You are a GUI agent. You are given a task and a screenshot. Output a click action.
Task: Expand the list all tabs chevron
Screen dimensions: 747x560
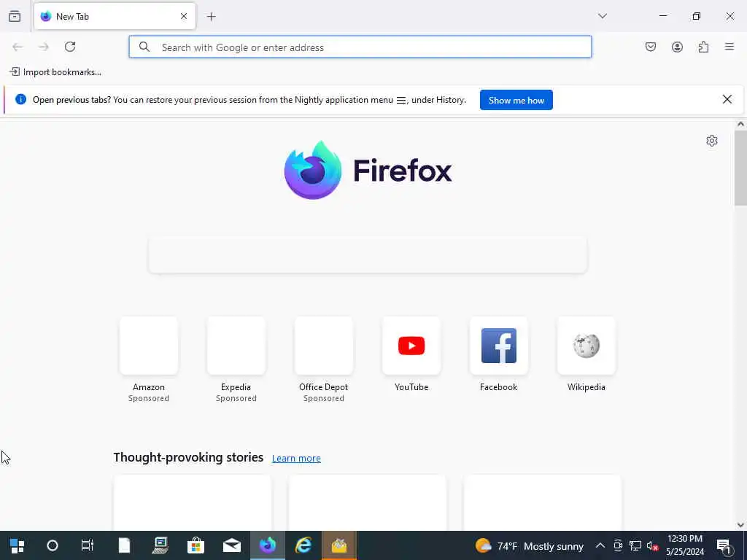pos(603,16)
